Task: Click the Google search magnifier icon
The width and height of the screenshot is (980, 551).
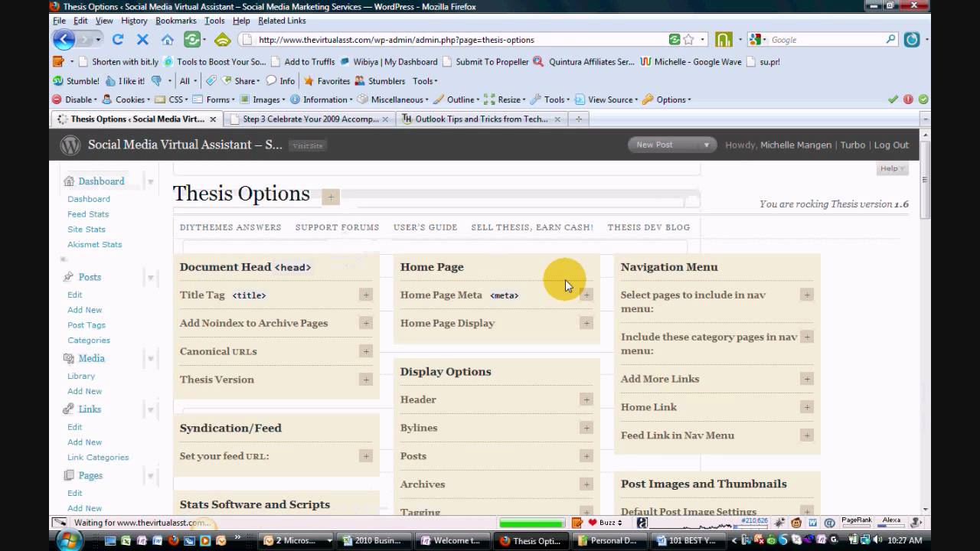Action: pos(890,40)
